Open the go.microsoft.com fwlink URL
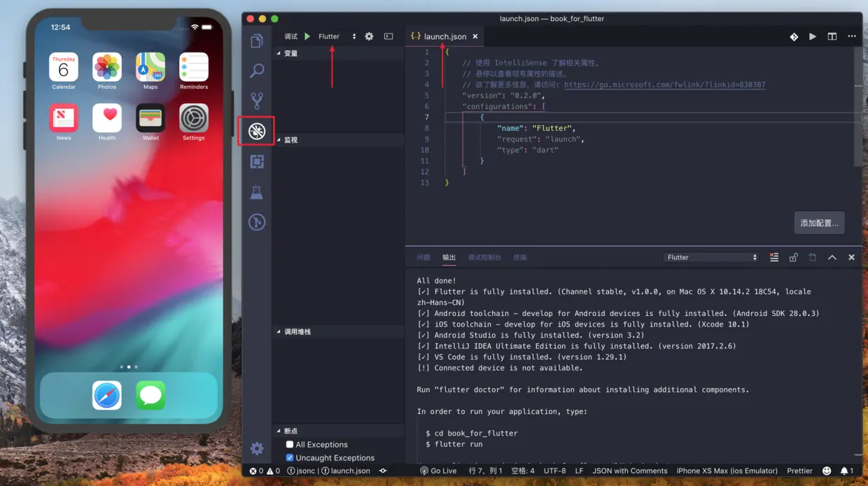The image size is (868, 486). pyautogui.click(x=664, y=85)
